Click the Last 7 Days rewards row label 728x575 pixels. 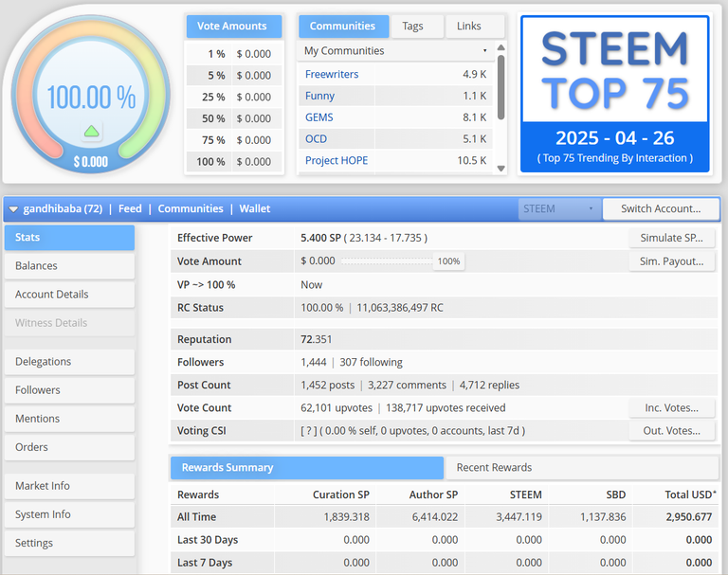pos(205,563)
